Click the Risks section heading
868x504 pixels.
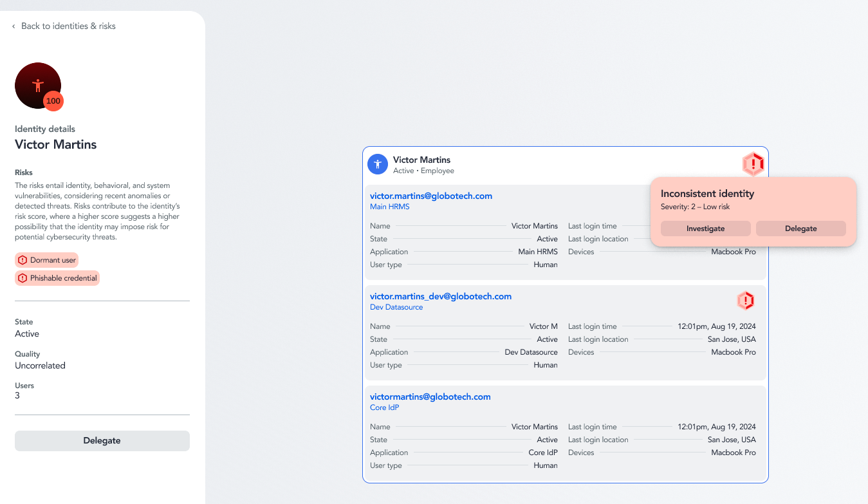coord(24,173)
